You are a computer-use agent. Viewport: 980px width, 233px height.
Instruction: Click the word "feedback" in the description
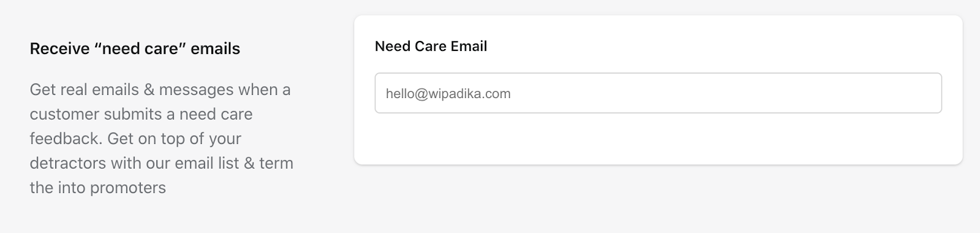(x=64, y=139)
